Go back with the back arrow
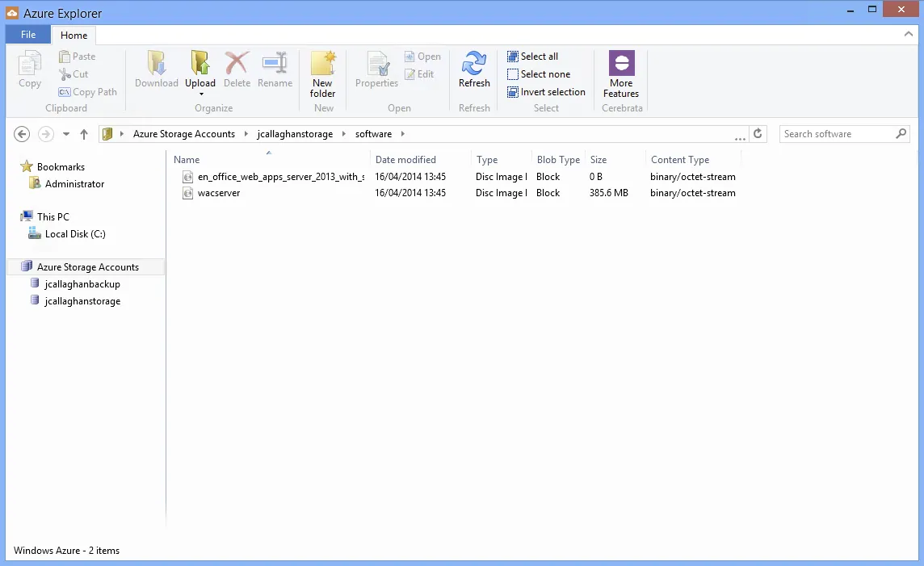Screen dimensions: 924x566 point(22,134)
